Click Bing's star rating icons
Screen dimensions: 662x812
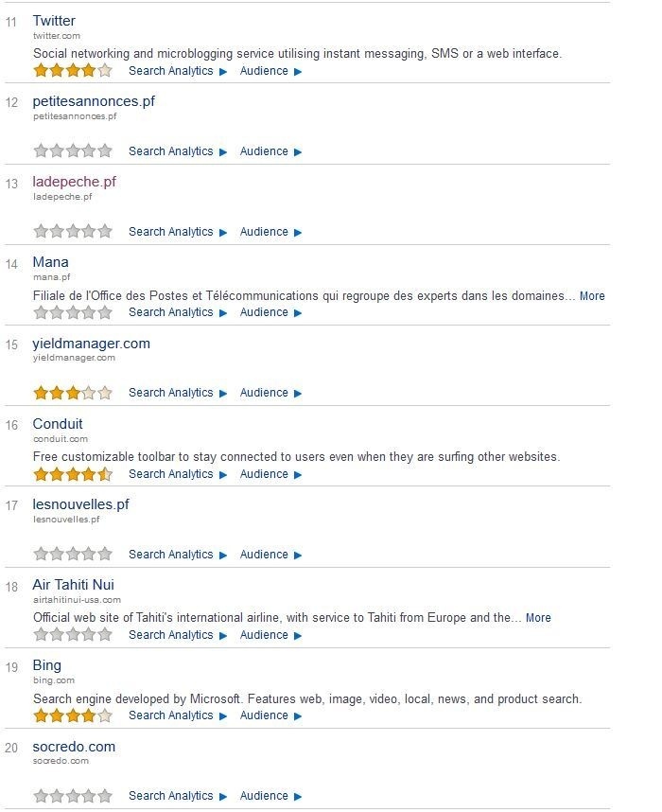pyautogui.click(x=73, y=715)
